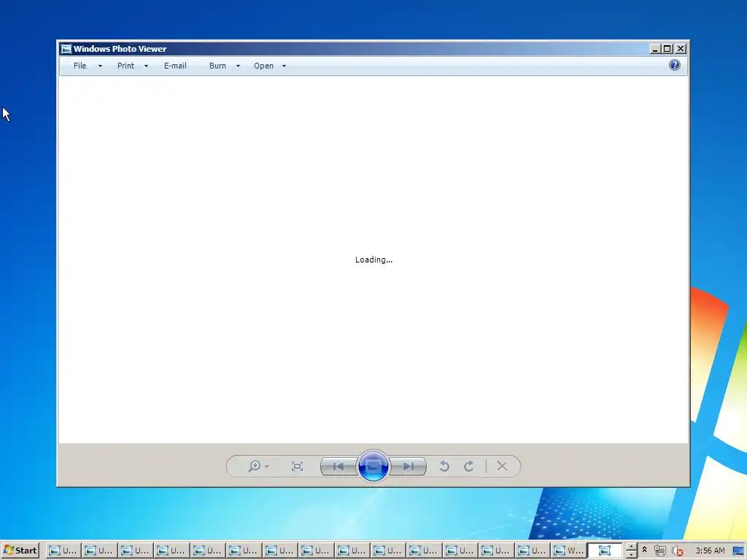Screen dimensions: 747x560
Task: Open the Print menu
Action: coord(125,66)
